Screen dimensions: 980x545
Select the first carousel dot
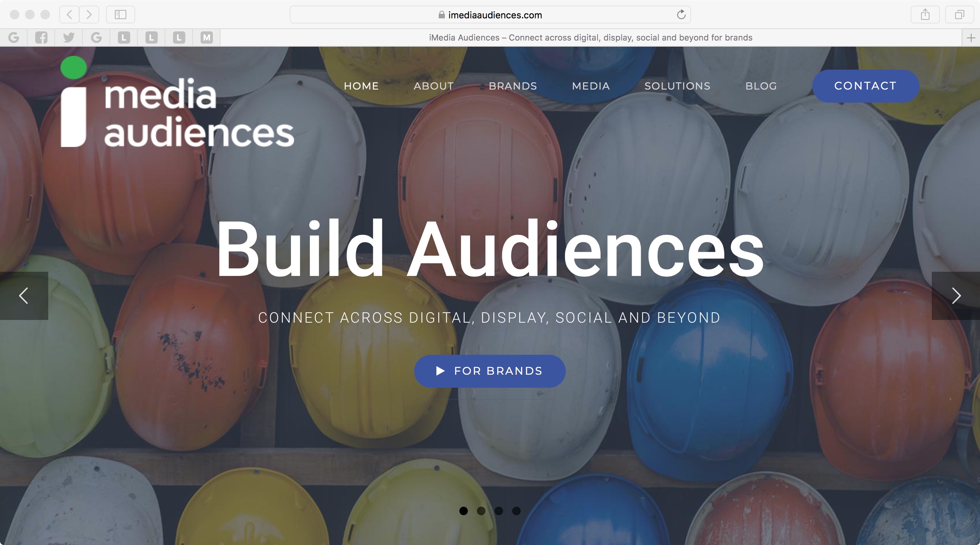(x=464, y=511)
